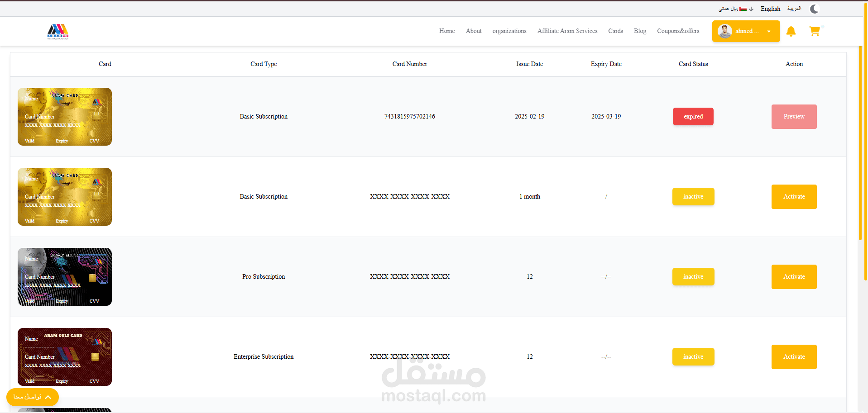
Task: Click the expiry date 2025-03-19
Action: (606, 117)
